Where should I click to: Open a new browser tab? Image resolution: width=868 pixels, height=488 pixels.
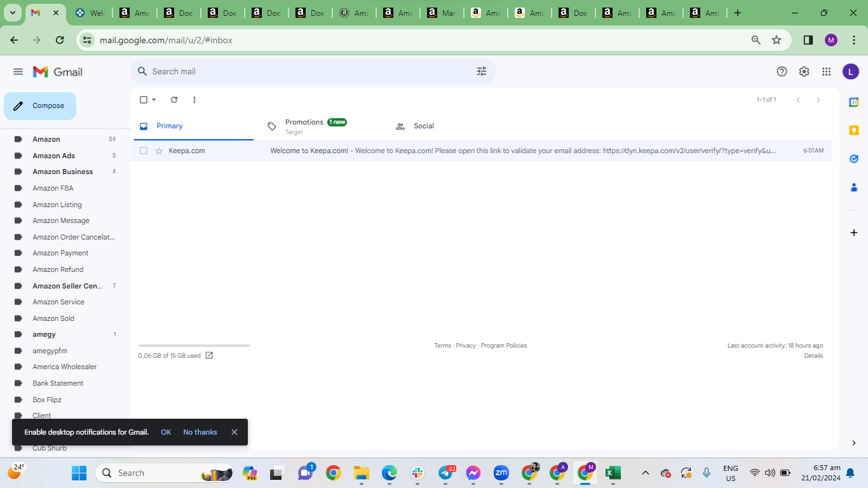pos(738,13)
